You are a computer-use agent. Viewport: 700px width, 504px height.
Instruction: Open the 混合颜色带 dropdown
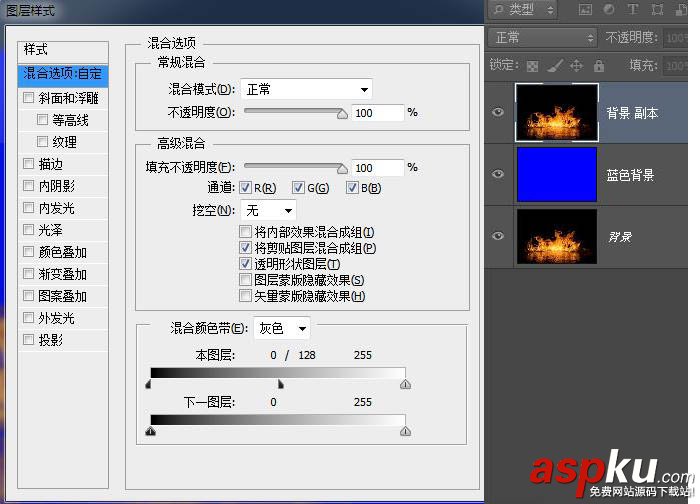coord(282,329)
